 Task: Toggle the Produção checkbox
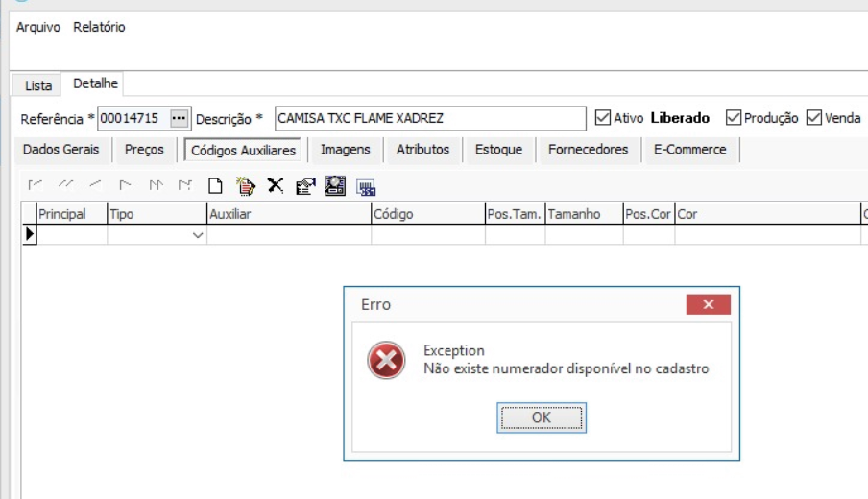(x=734, y=118)
